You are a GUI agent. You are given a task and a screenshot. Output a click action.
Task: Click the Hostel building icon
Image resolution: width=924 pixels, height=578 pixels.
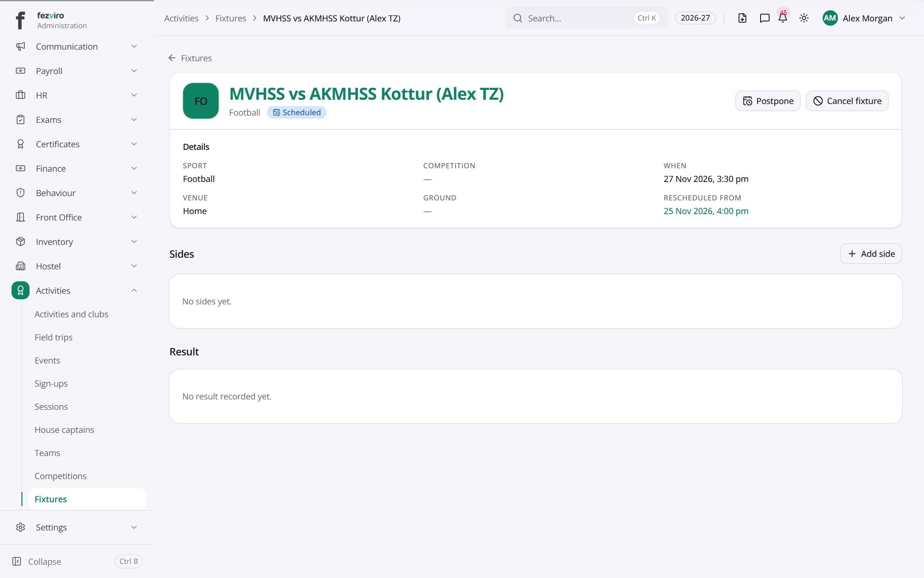(21, 266)
